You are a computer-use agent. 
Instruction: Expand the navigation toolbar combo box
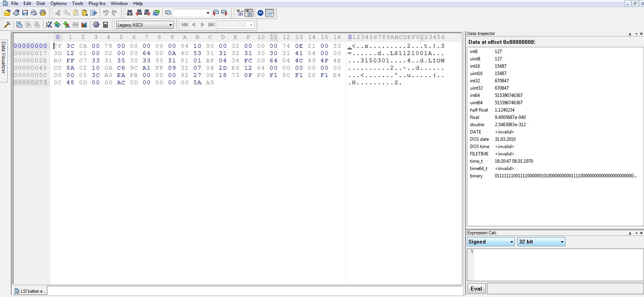tap(251, 25)
